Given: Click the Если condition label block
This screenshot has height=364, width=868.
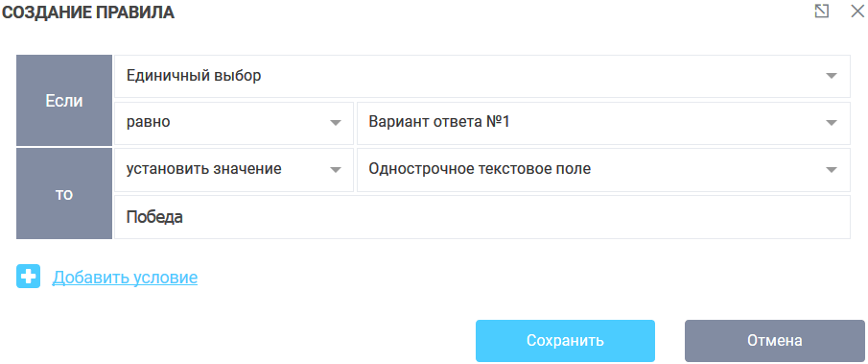Looking at the screenshot, I should pos(64,100).
